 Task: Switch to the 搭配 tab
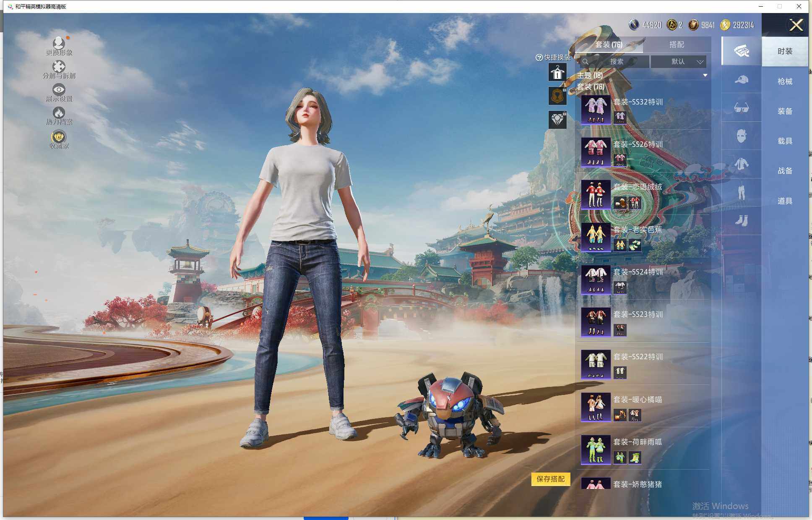pyautogui.click(x=676, y=44)
